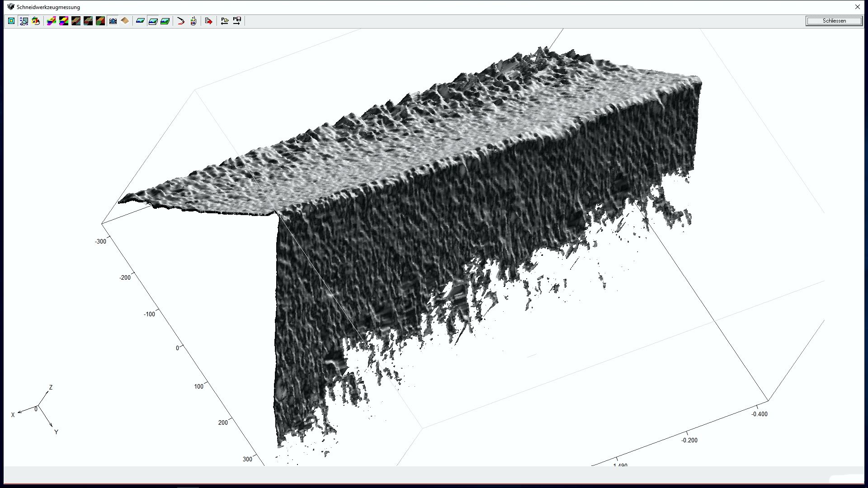Switch to diagonal profile lines display
Image resolution: width=868 pixels, height=488 pixels.
pyautogui.click(x=88, y=21)
